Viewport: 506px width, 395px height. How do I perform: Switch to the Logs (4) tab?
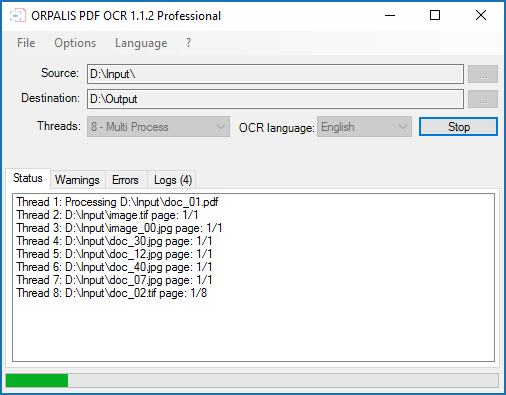[173, 180]
